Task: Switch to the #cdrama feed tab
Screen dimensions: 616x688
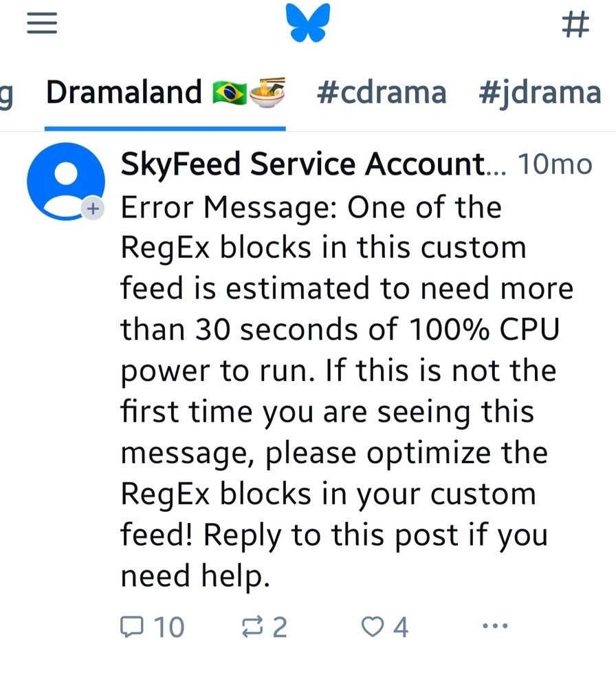Action: [382, 92]
